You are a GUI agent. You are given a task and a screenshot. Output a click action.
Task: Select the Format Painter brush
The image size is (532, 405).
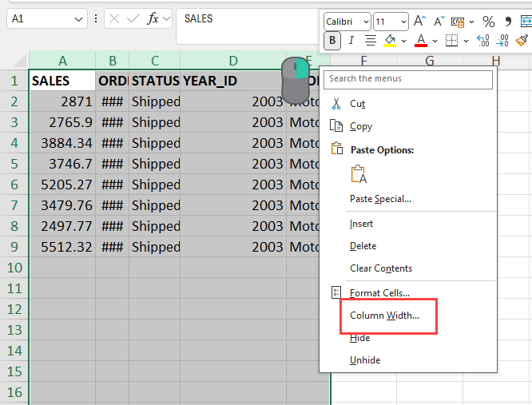pos(522,40)
